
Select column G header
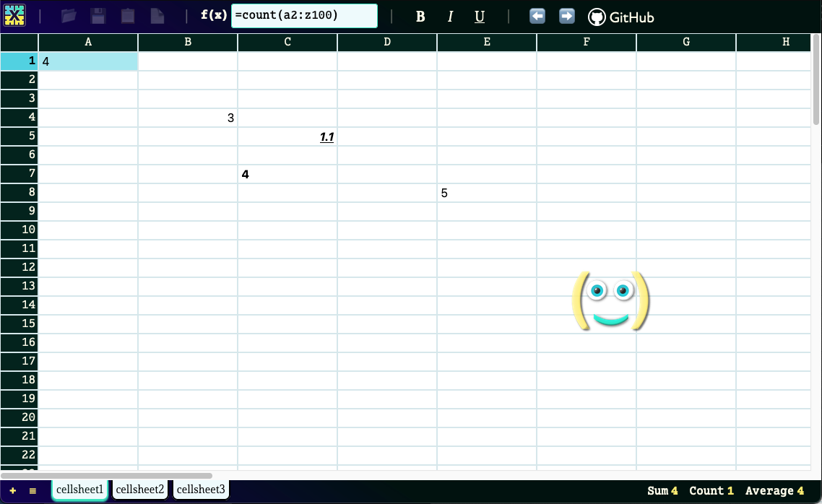685,43
